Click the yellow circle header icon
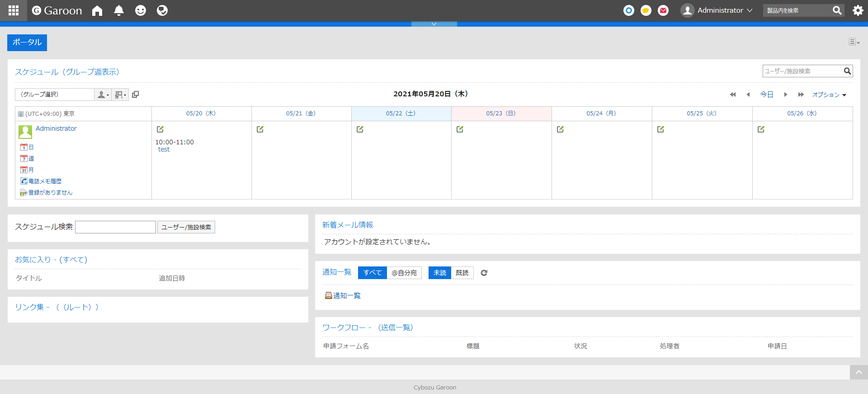The width and height of the screenshot is (868, 394). 646,10
